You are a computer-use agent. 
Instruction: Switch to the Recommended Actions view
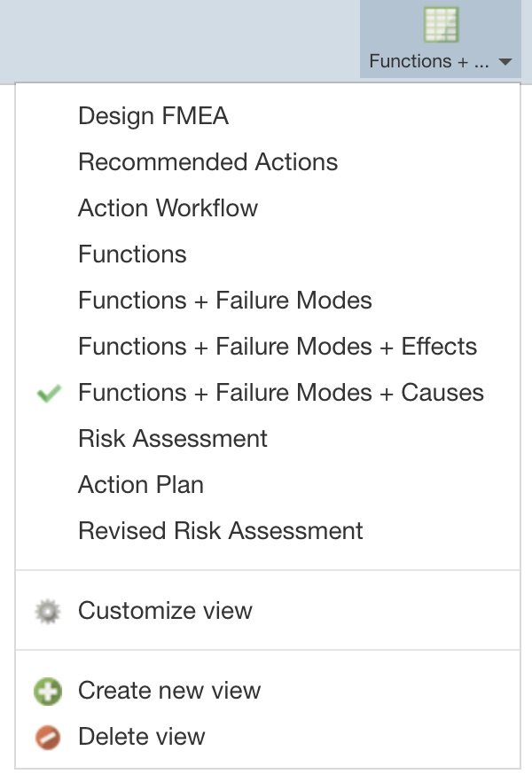207,161
